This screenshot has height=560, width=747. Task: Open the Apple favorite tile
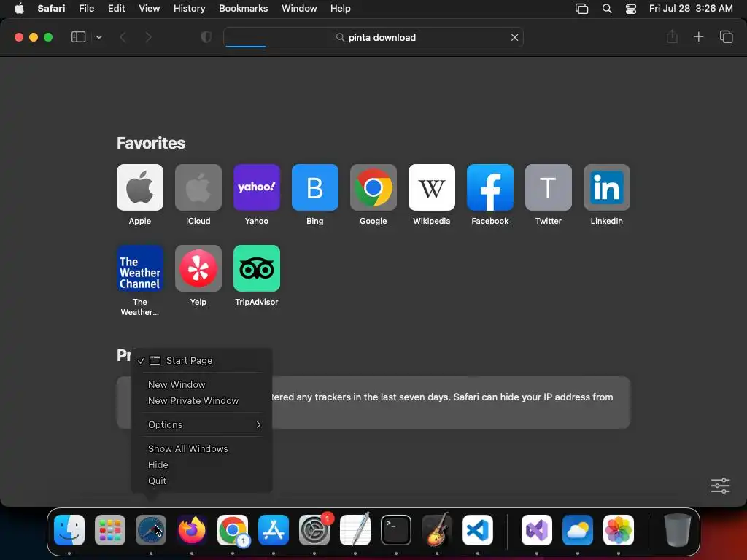click(x=139, y=187)
